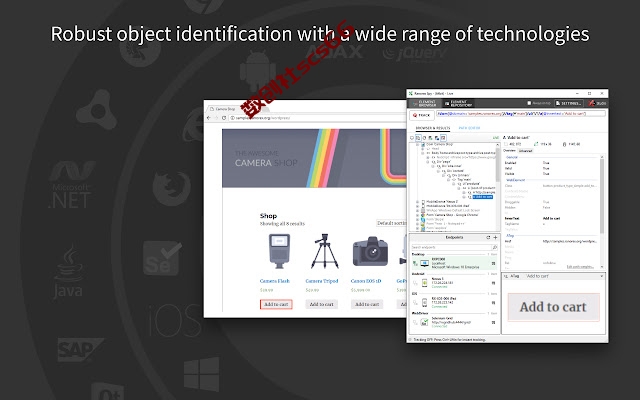Screen dimensions: 640x400
Task: Select the Advanced properties tab
Action: [x=525, y=151]
